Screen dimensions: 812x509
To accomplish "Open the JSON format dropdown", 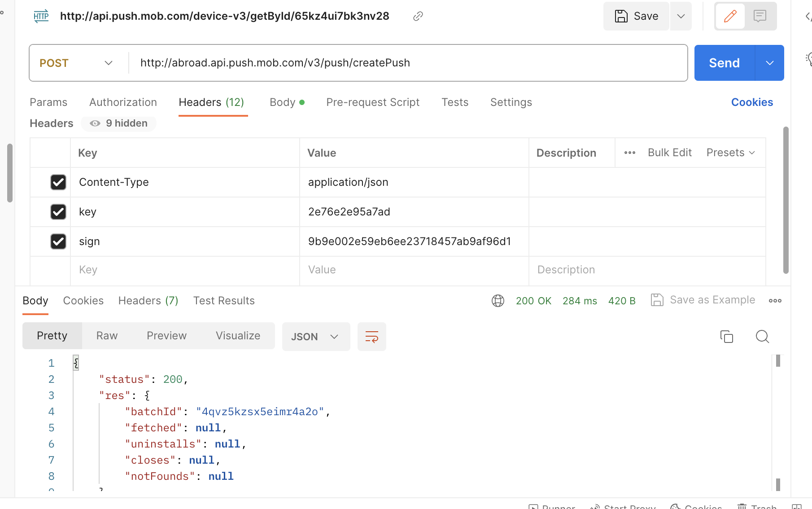I will (x=316, y=337).
